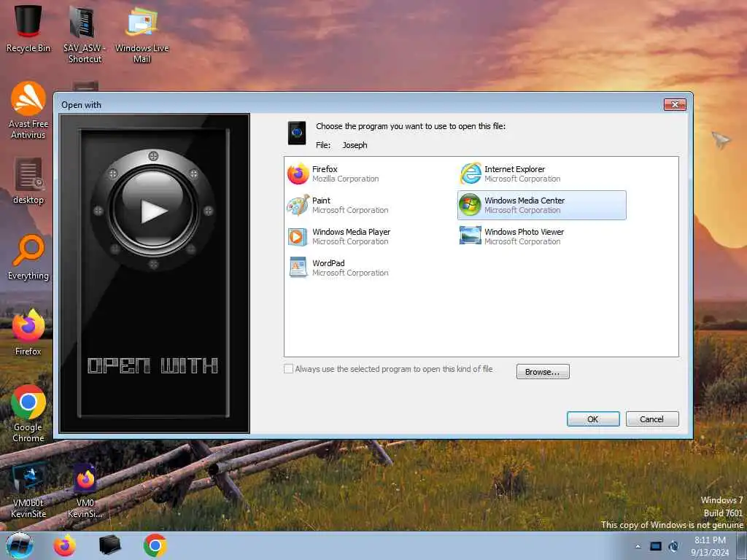This screenshot has height=560, width=747.
Task: Close the Open with dialog
Action: click(x=675, y=104)
